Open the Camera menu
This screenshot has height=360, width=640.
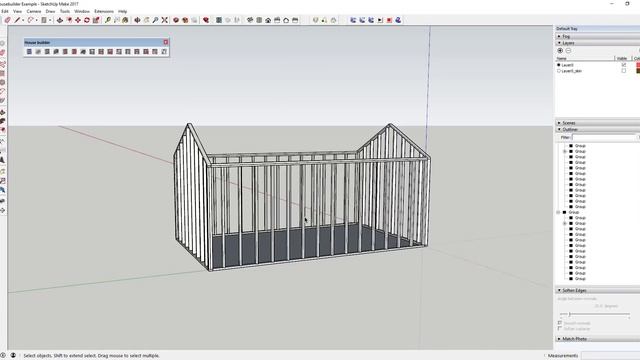pyautogui.click(x=33, y=11)
